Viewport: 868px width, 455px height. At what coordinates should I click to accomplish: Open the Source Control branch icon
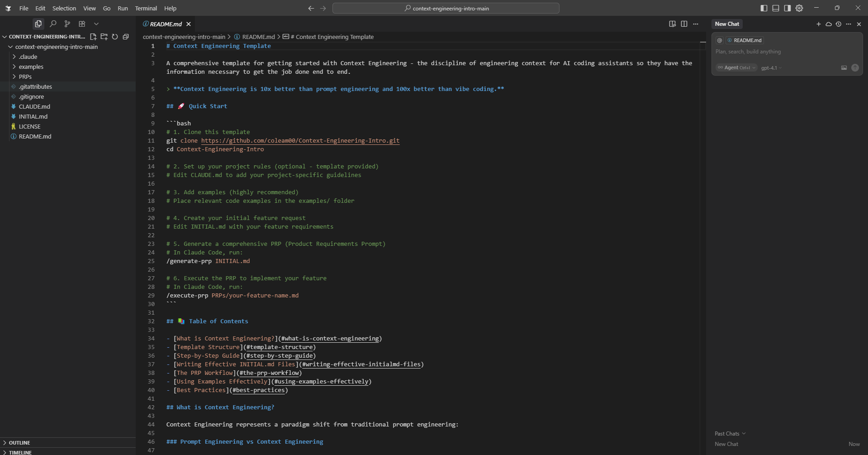pos(67,24)
